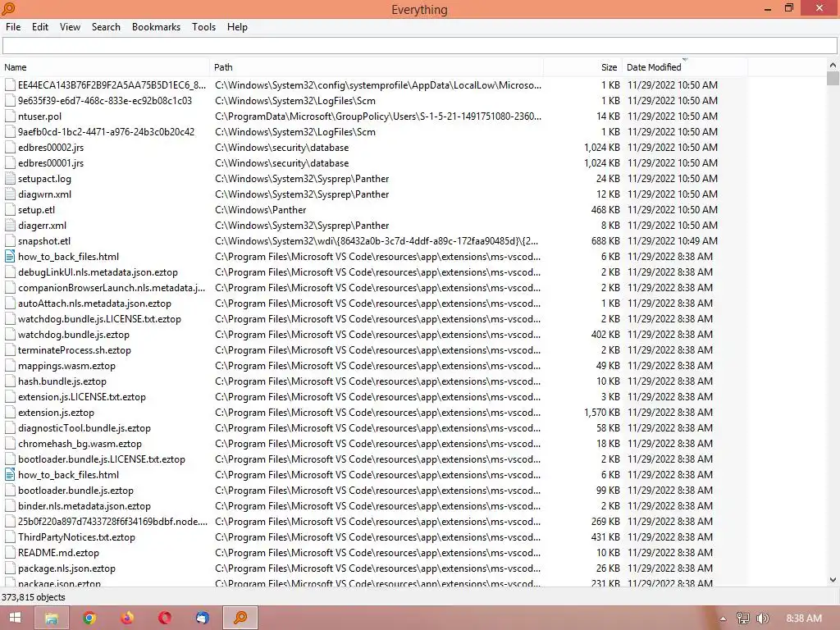Open the File menu
The width and height of the screenshot is (840, 630).
pos(13,27)
